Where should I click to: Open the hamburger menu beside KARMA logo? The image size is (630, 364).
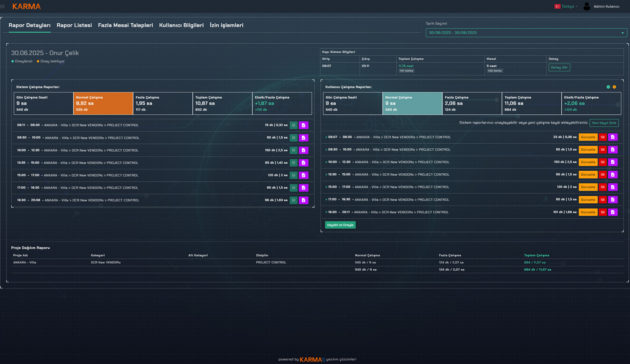[3, 6]
